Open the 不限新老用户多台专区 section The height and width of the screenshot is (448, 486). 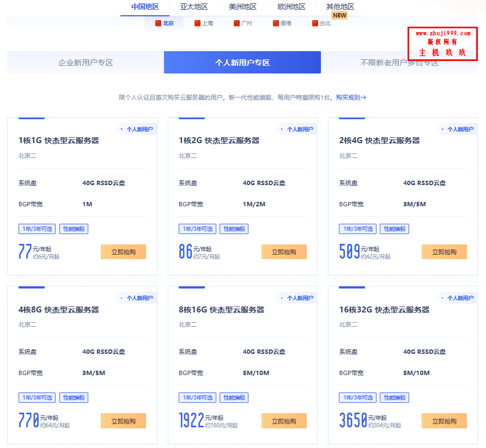coord(399,63)
